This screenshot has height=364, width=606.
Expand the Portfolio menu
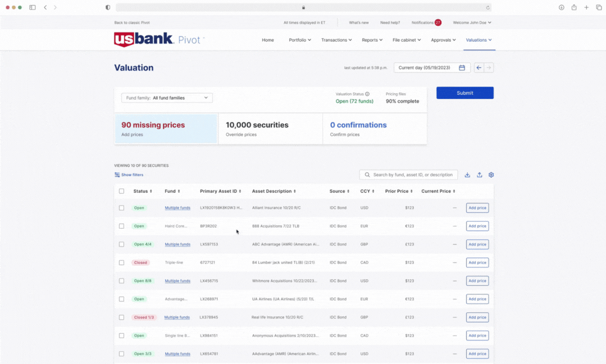click(299, 40)
